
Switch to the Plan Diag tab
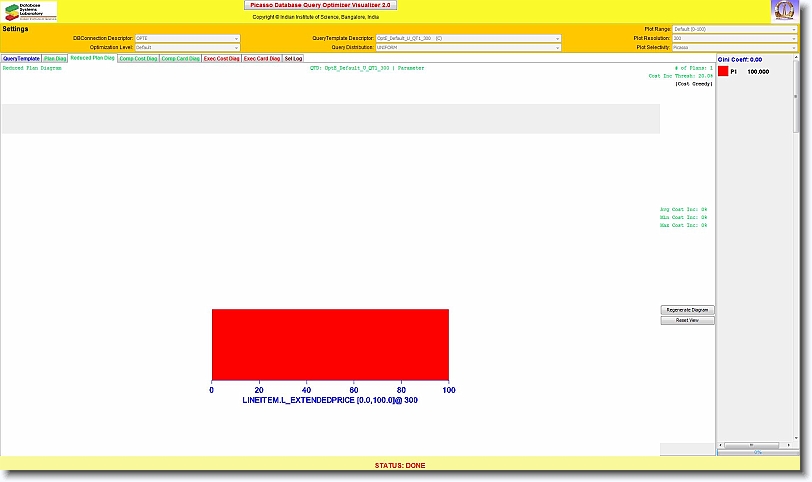tap(55, 59)
